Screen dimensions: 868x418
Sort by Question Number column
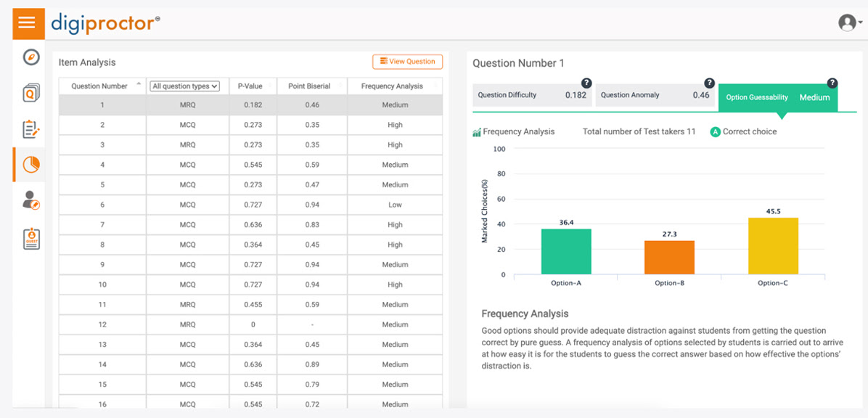point(100,86)
